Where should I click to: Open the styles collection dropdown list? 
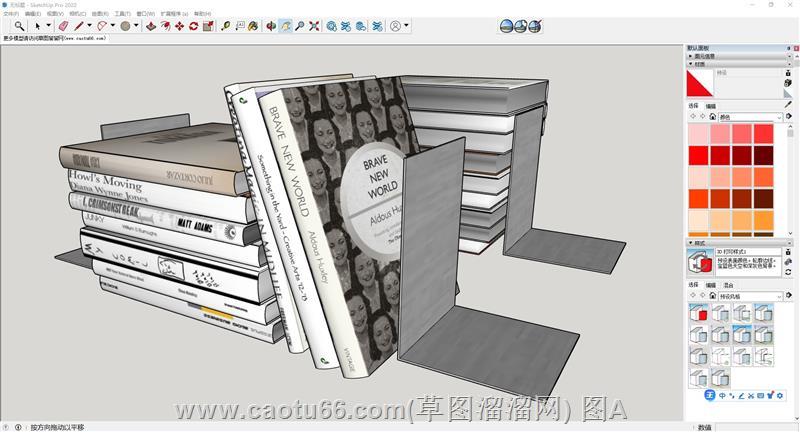(750, 296)
